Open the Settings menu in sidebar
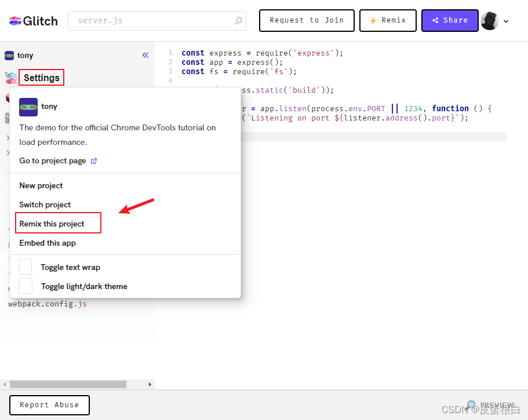 (x=42, y=78)
